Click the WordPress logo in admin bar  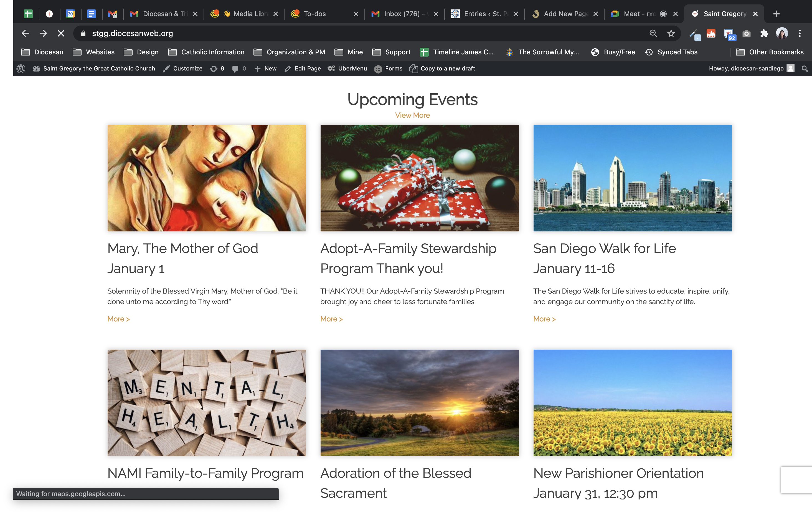point(21,69)
